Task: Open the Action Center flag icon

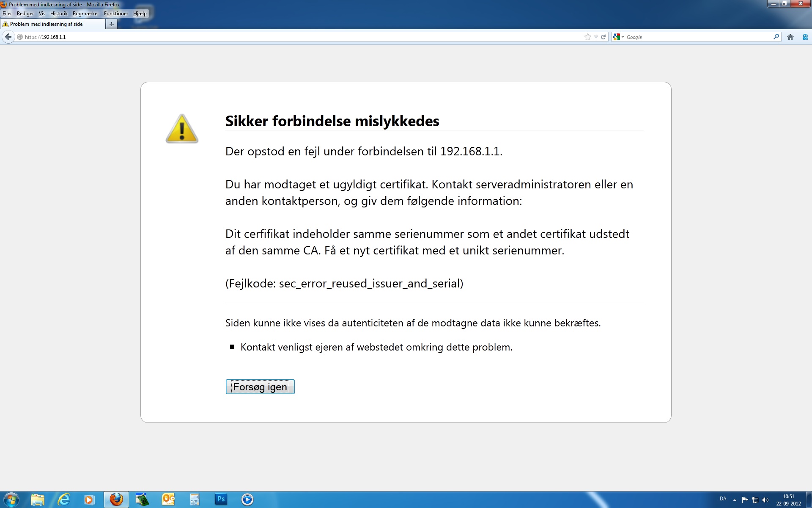Action: pyautogui.click(x=745, y=500)
